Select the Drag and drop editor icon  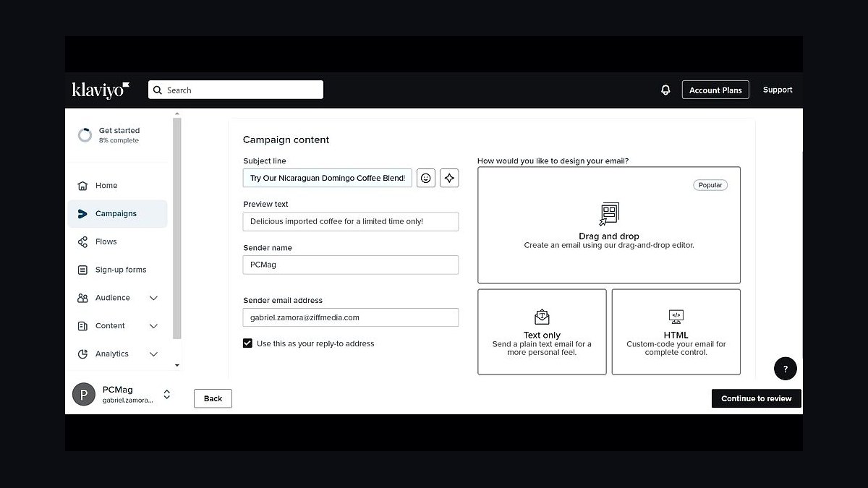tap(609, 214)
